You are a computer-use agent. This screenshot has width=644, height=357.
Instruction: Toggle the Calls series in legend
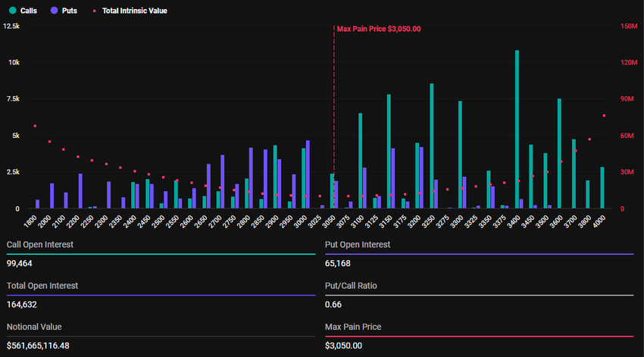click(27, 11)
